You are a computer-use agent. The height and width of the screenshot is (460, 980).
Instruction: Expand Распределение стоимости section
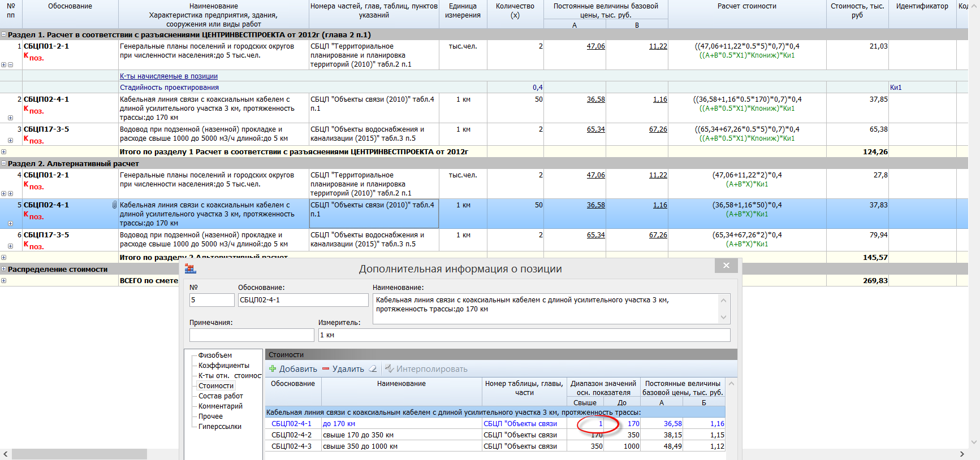point(4,270)
